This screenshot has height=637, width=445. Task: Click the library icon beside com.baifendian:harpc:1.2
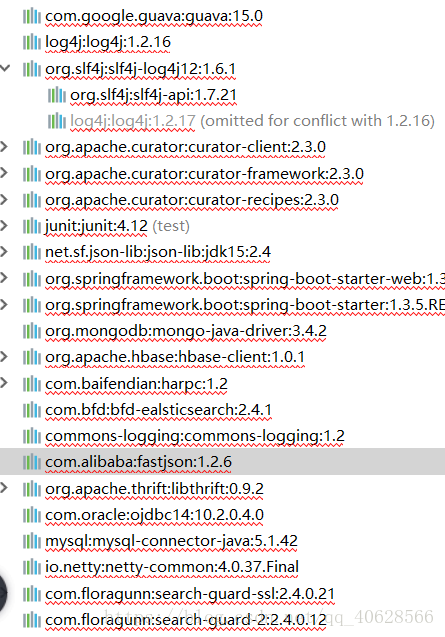(x=32, y=384)
